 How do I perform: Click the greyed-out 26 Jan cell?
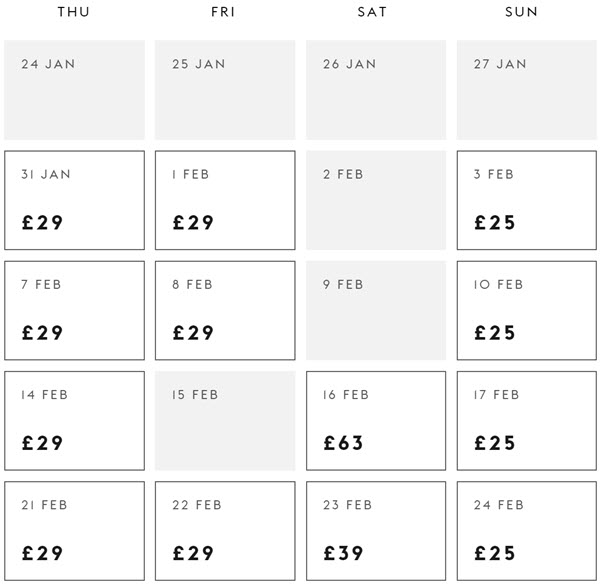pyautogui.click(x=376, y=90)
